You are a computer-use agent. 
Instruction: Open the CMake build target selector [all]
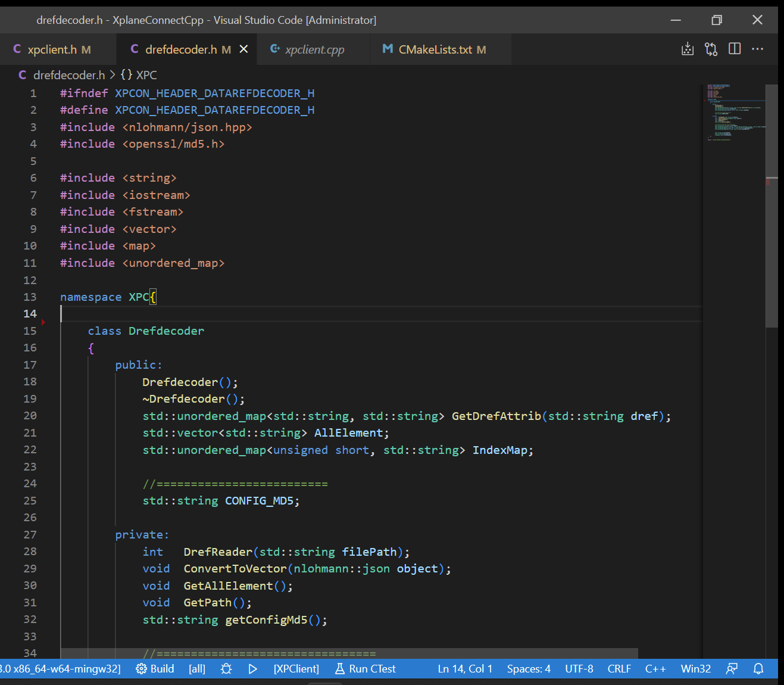pyautogui.click(x=197, y=668)
